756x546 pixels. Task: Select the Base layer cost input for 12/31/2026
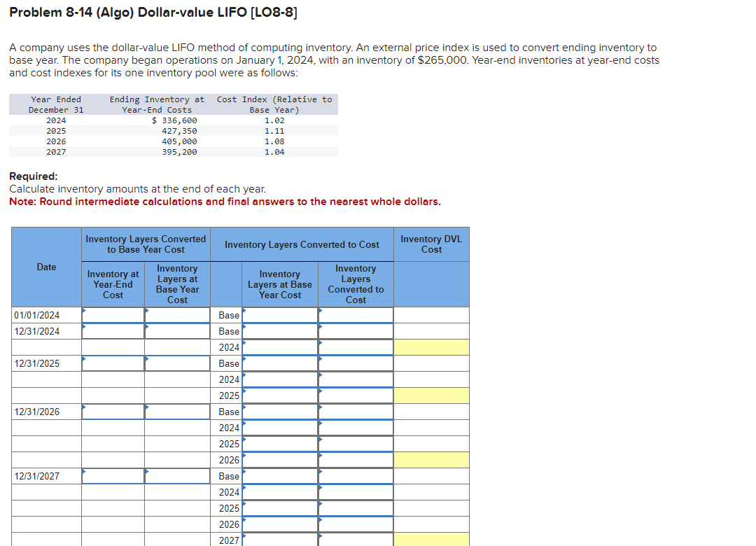[280, 412]
